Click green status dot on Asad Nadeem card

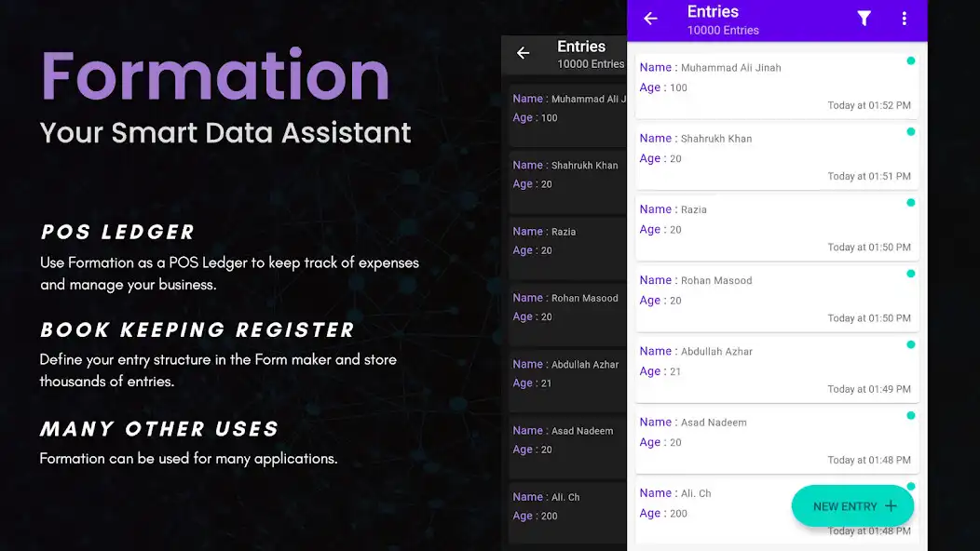pos(911,415)
